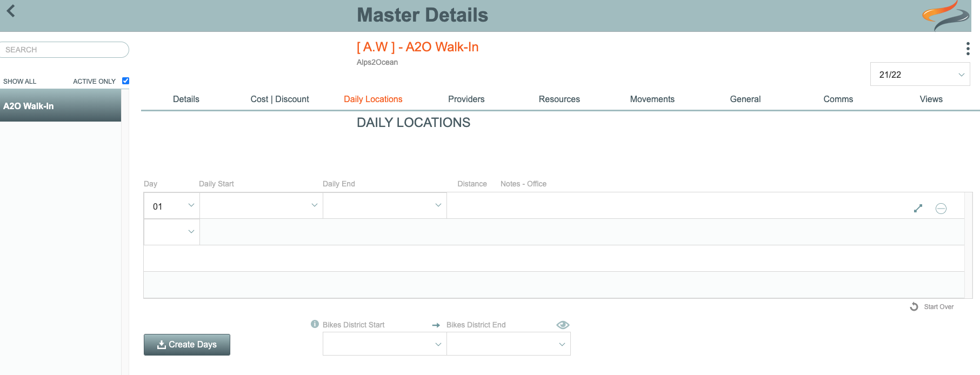980x375 pixels.
Task: Show Bikes District info icon
Action: pos(315,324)
